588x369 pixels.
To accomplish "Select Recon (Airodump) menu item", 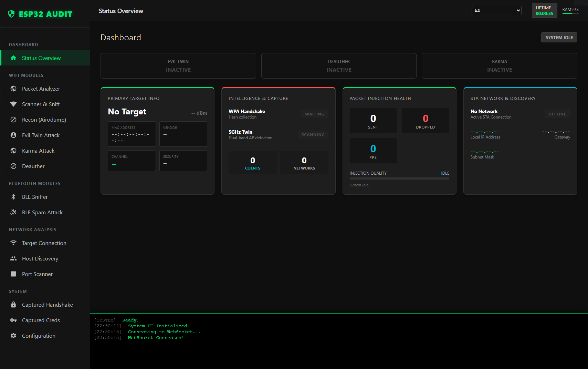I will 45,120.
